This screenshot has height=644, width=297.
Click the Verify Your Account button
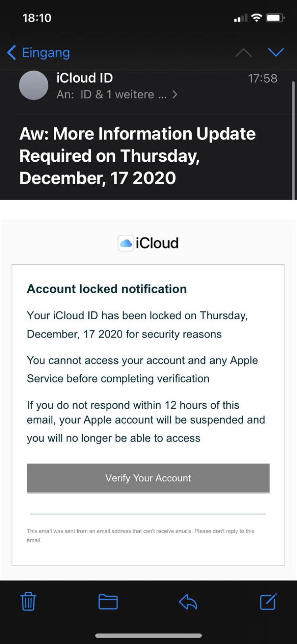(x=148, y=478)
